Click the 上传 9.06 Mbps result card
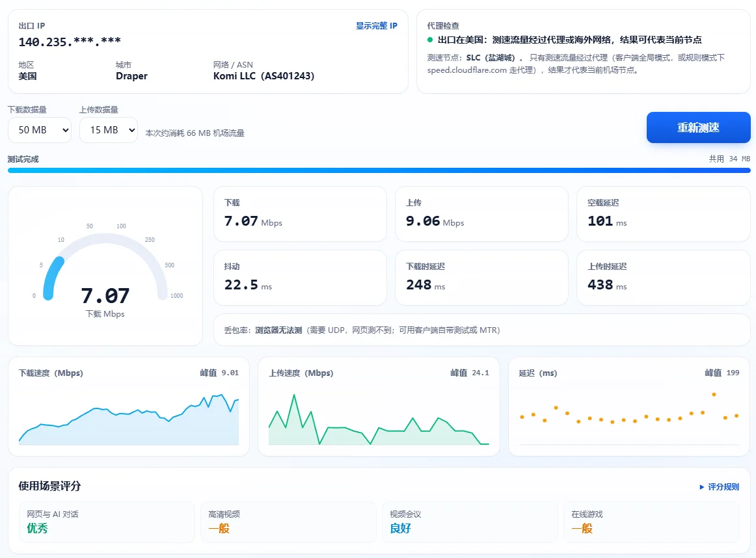The width and height of the screenshot is (756, 558). click(x=481, y=214)
